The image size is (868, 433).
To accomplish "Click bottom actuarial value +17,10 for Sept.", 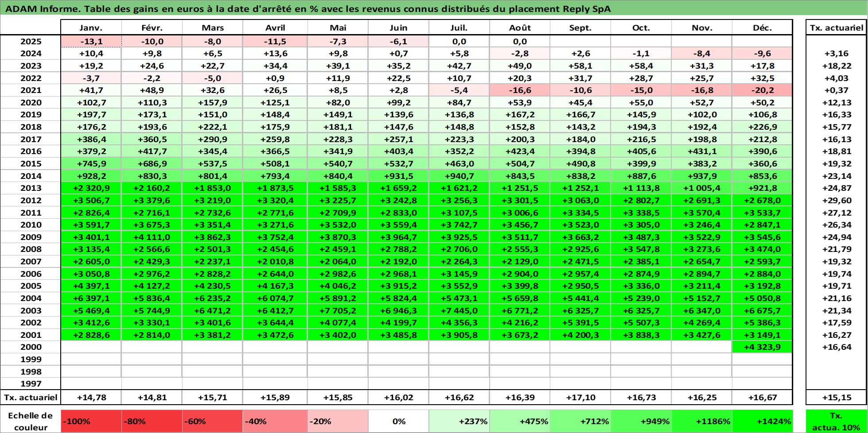I will tap(580, 398).
